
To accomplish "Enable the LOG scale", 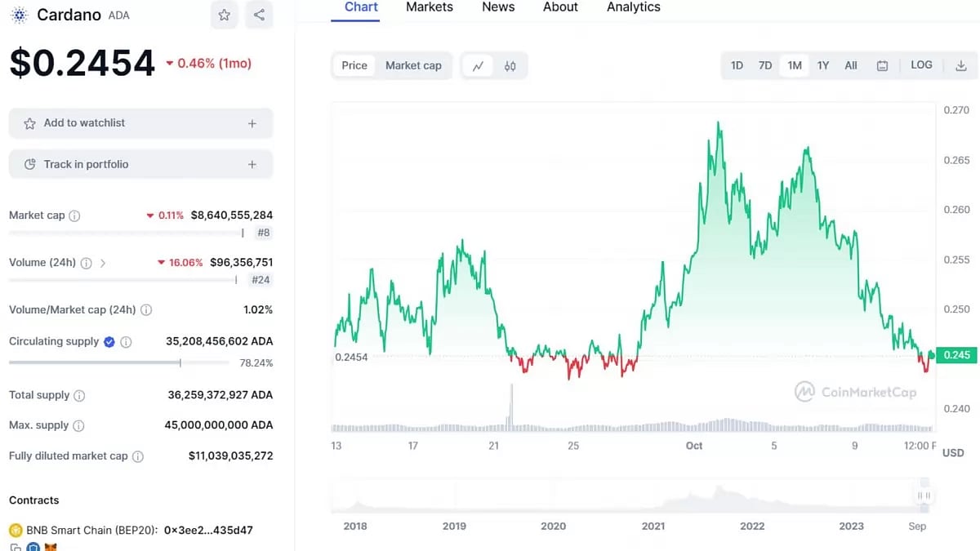I will click(x=921, y=64).
